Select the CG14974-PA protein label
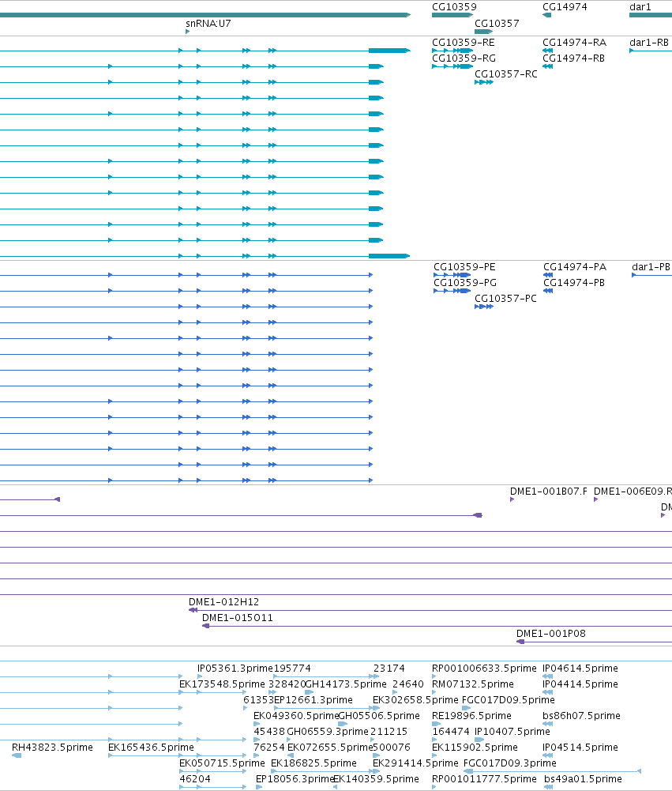 575,267
